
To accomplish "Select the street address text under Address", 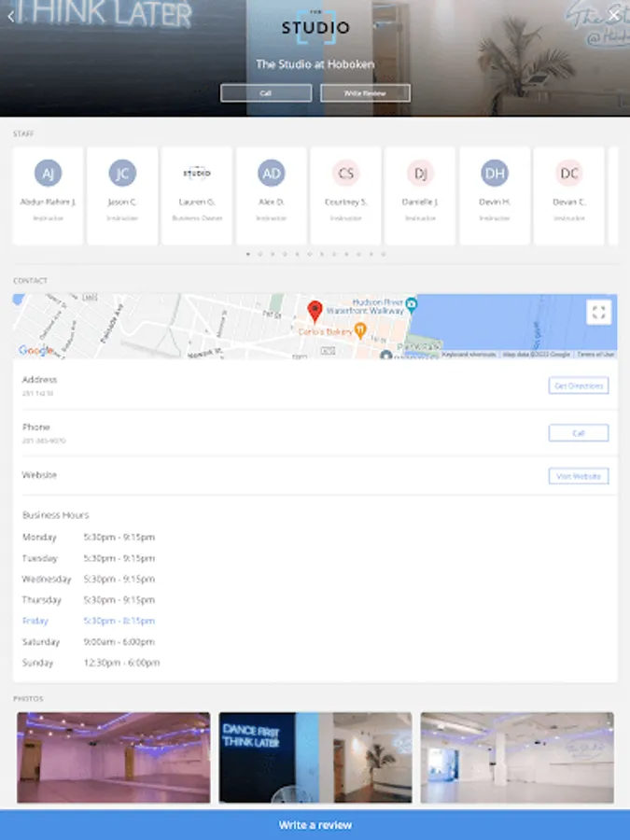I will (37, 393).
